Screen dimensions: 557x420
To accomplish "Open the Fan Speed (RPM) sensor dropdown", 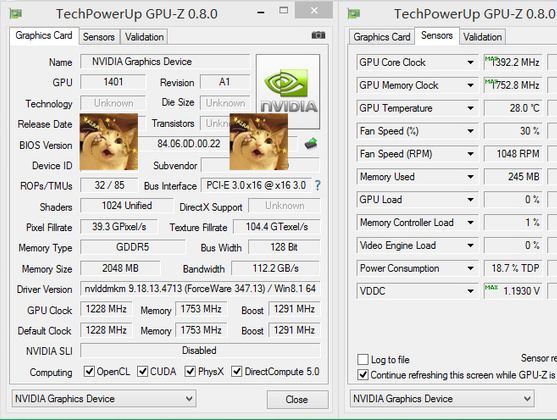I will 470,154.
